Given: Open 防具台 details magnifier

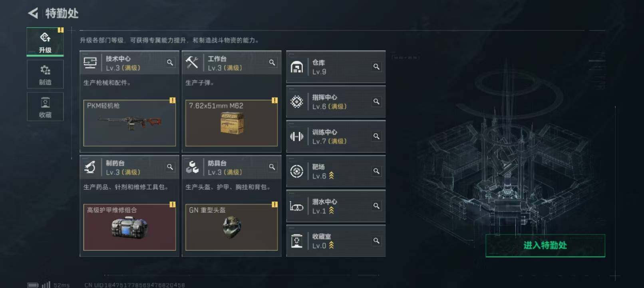Looking at the screenshot, I should pyautogui.click(x=272, y=167).
